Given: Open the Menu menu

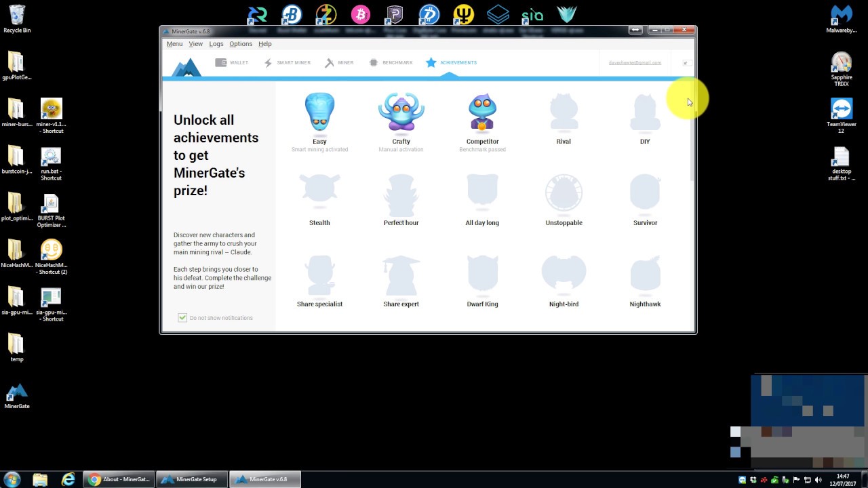Looking at the screenshot, I should point(174,44).
